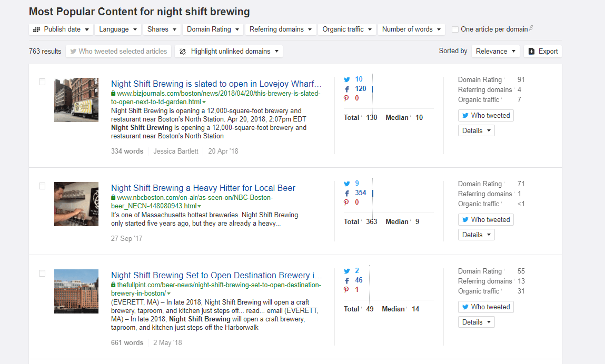Click Who tweeted for Domain Rating 55 article

click(486, 307)
